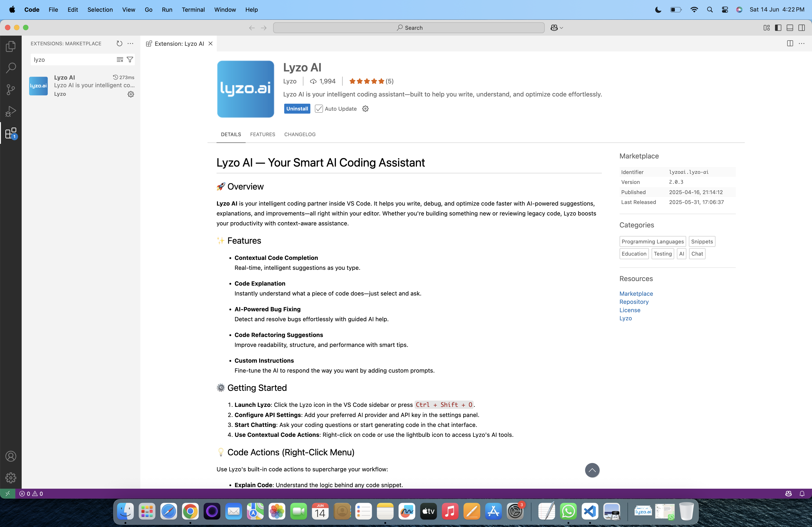Toggle the bottom panel
Screen dimensions: 812x527
pyautogui.click(x=790, y=27)
